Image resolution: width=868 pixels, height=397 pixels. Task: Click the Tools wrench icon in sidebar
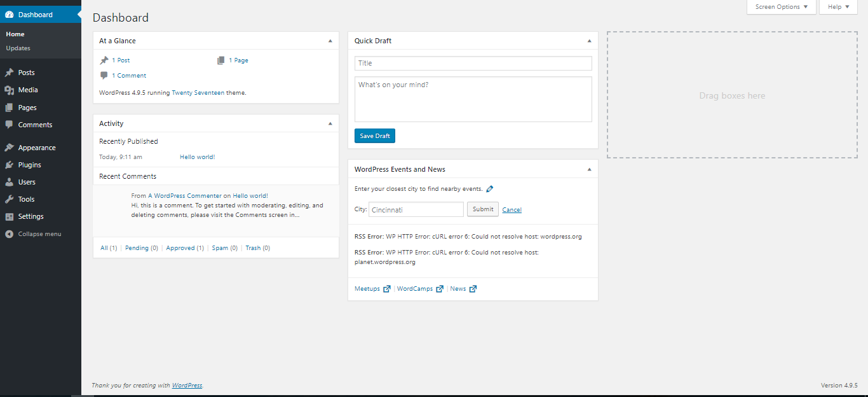click(x=9, y=199)
